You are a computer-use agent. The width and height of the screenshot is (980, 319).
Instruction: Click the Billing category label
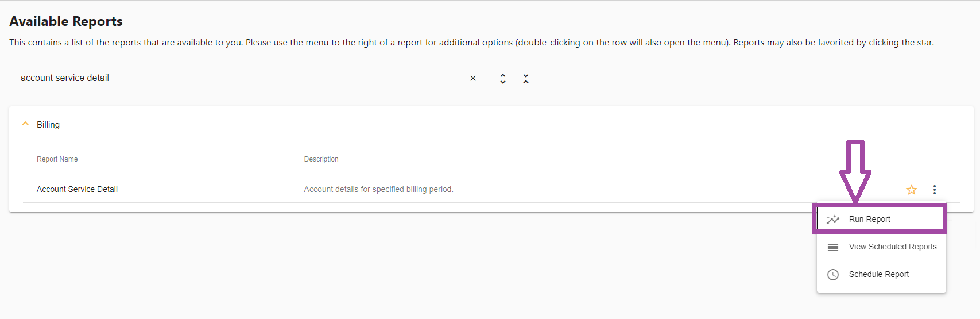(48, 125)
